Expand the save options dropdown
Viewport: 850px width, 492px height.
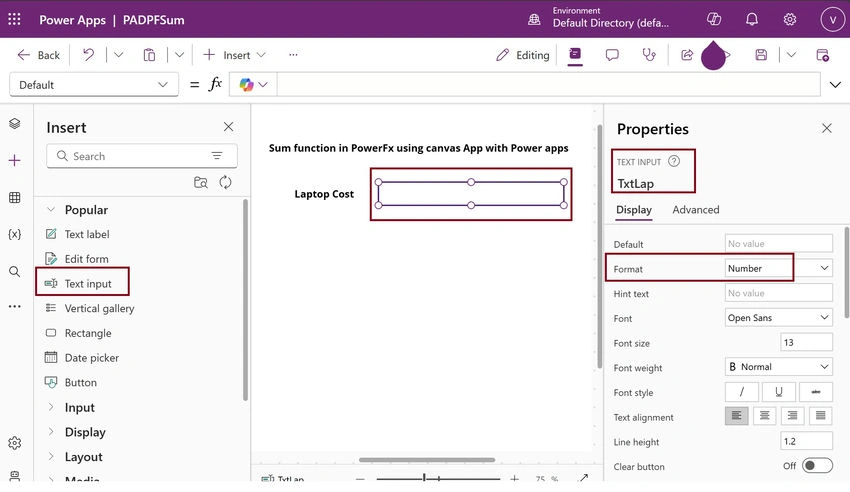791,55
